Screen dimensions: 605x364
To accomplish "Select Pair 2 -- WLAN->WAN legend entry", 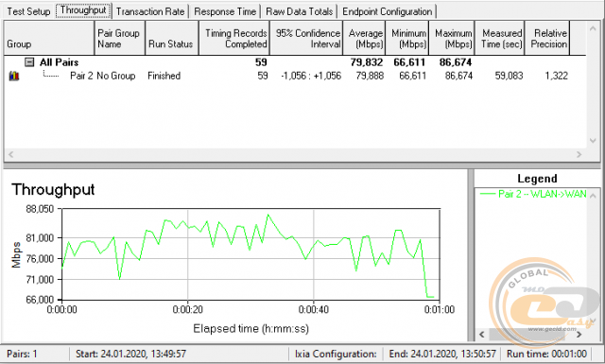I will pos(533,194).
